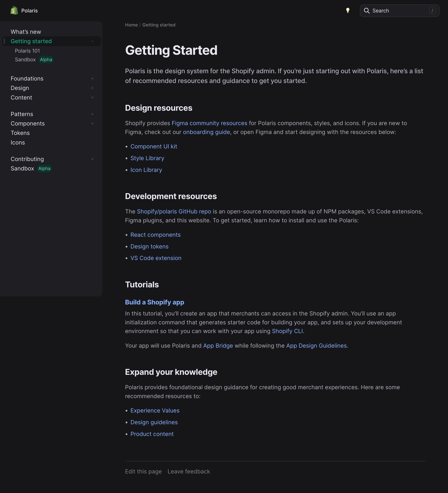Image resolution: width=448 pixels, height=493 pixels.
Task: Open the React components link
Action: click(x=155, y=235)
